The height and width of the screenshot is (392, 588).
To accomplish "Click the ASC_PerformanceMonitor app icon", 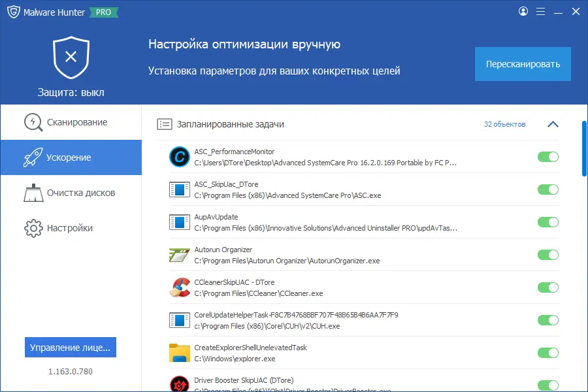I will coord(179,157).
